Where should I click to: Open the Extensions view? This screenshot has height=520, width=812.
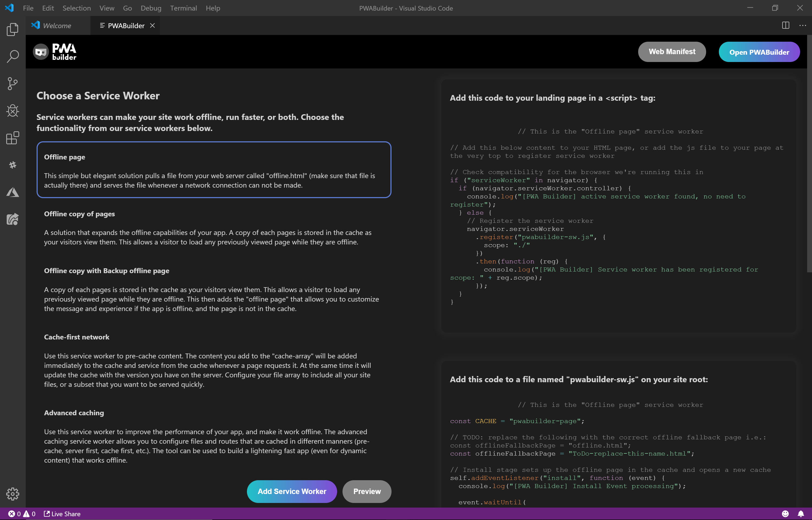(x=12, y=138)
